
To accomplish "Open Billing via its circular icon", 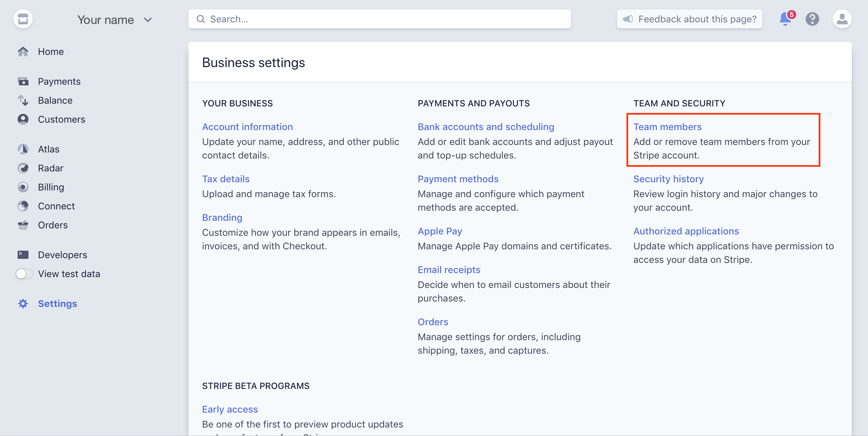I will tap(22, 187).
